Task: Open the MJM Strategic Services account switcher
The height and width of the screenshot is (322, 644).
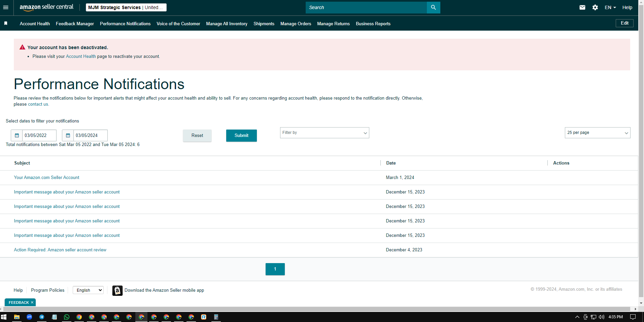Action: (126, 7)
